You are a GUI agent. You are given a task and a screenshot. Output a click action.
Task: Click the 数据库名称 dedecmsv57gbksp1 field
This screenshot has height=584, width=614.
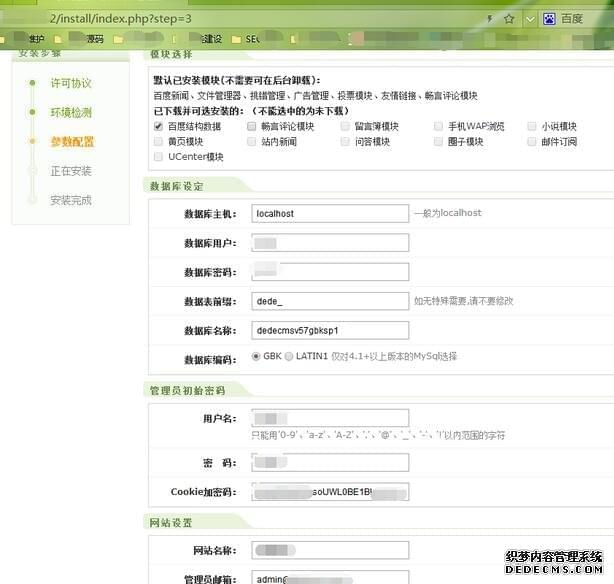coord(330,331)
